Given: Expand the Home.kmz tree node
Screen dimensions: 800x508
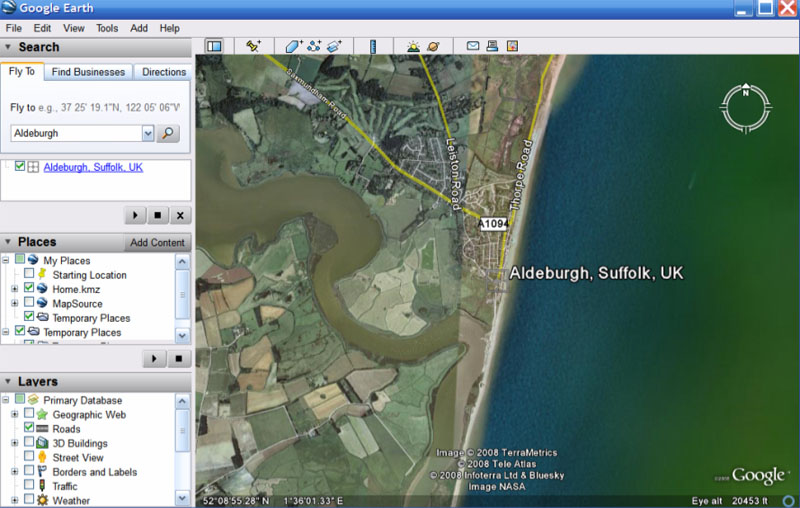Looking at the screenshot, I should click(x=15, y=289).
